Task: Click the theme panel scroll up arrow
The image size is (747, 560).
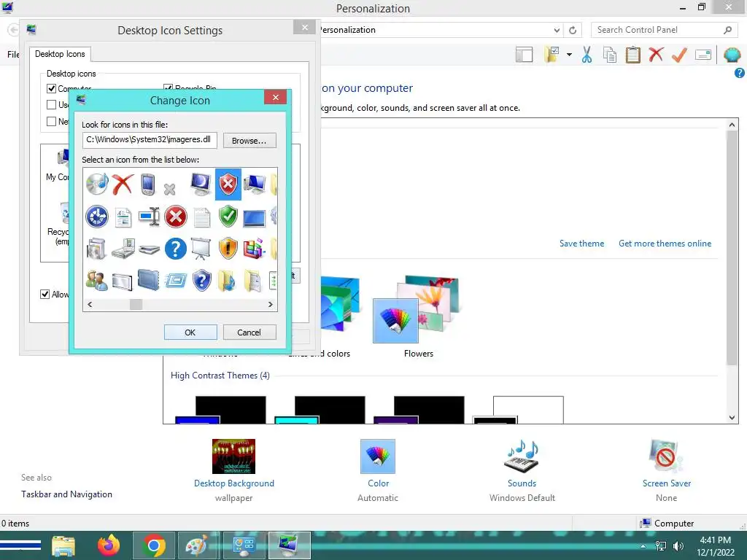Action: 732,125
